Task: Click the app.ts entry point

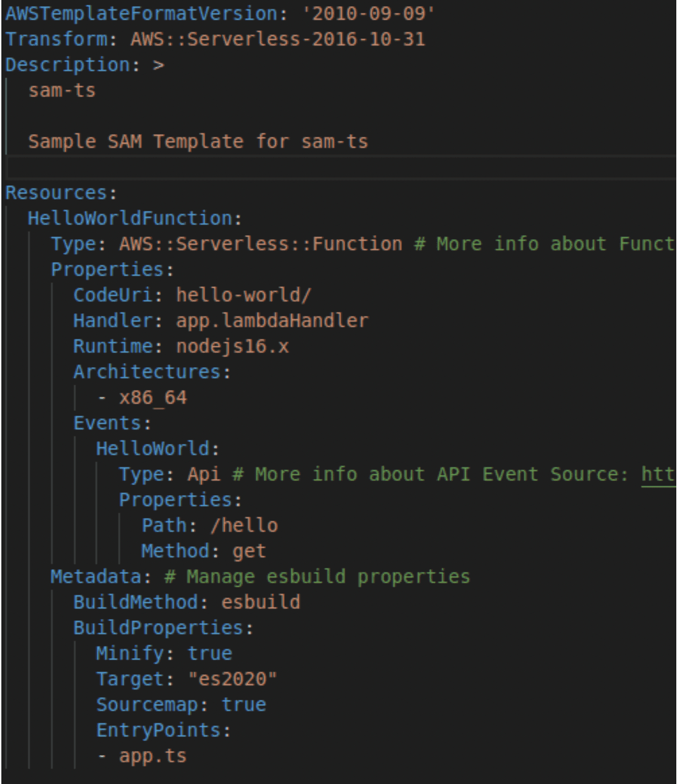Action: (153, 756)
